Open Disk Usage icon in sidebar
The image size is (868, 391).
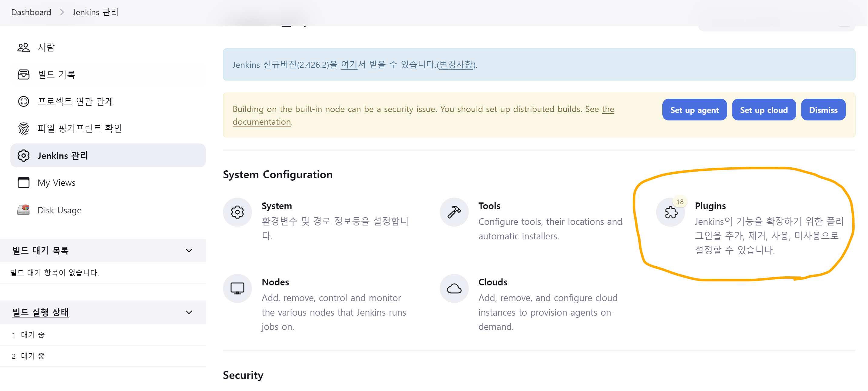tap(24, 210)
